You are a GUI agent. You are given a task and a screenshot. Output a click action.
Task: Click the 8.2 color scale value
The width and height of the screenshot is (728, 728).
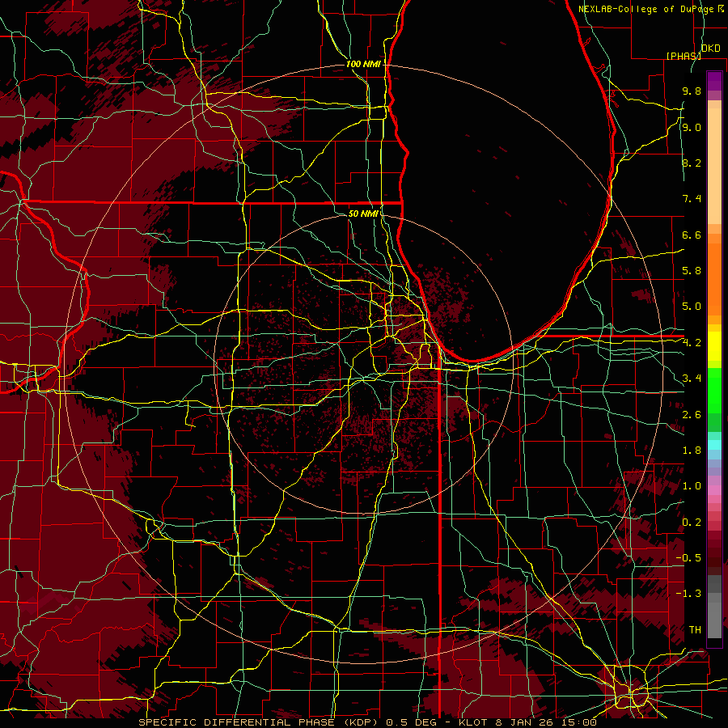coord(692,163)
